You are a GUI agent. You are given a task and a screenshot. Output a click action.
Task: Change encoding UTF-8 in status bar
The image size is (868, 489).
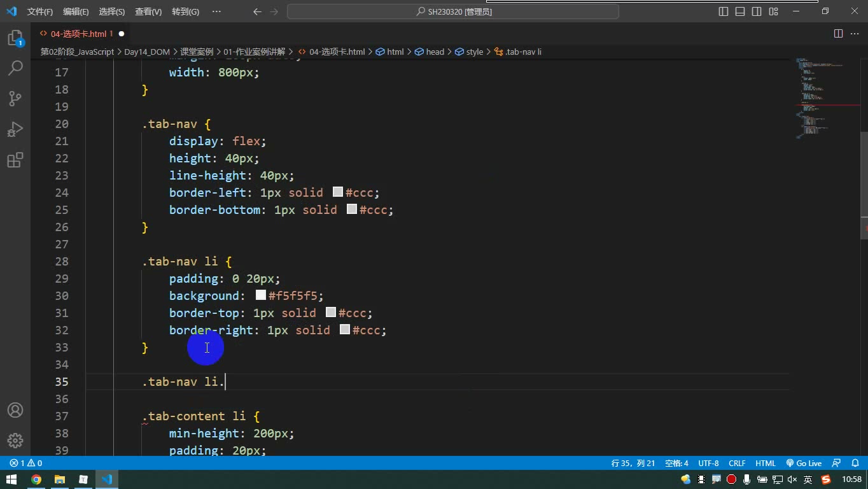tap(708, 463)
